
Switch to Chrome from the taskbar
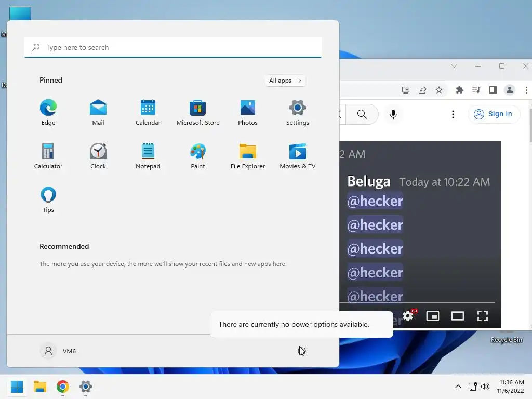pyautogui.click(x=63, y=387)
